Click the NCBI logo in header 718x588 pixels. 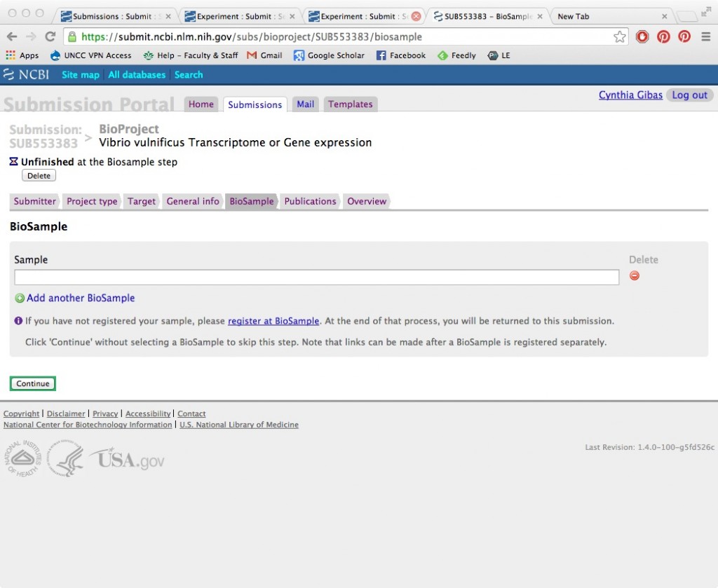[x=27, y=74]
